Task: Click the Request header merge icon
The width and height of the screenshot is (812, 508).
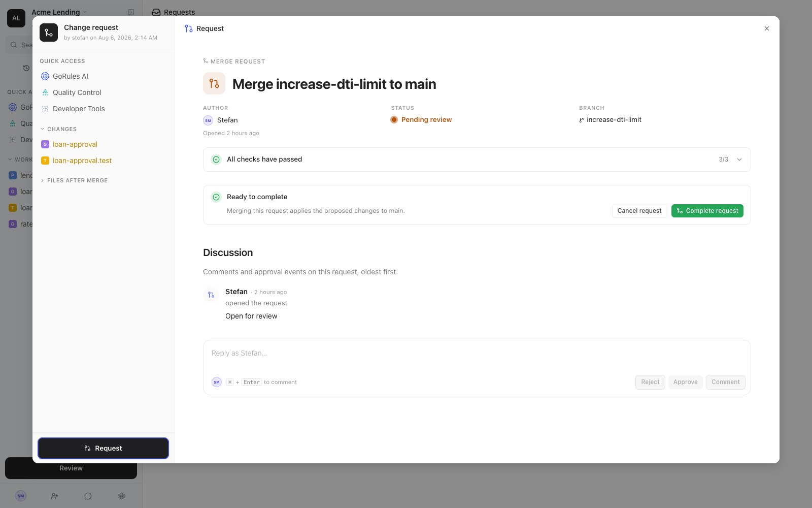Action: pos(189,28)
